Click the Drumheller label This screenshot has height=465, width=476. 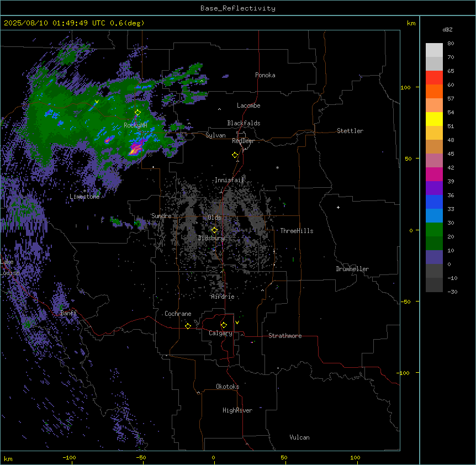[352, 269]
